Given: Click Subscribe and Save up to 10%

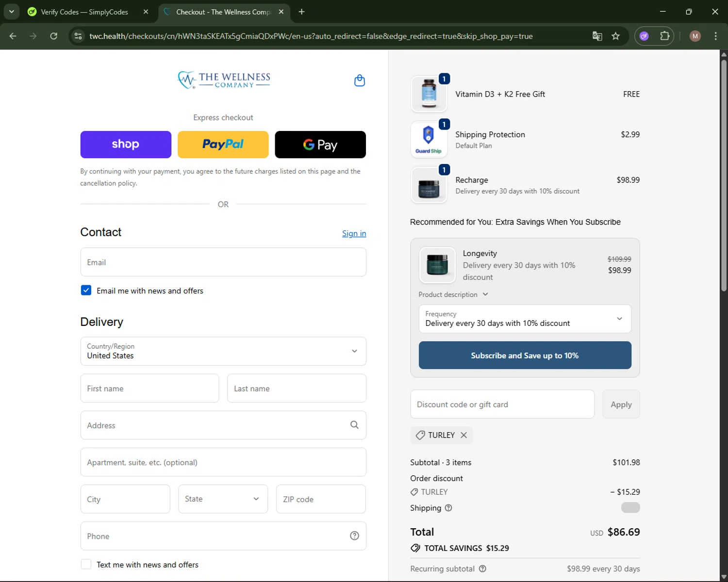Looking at the screenshot, I should (x=525, y=356).
